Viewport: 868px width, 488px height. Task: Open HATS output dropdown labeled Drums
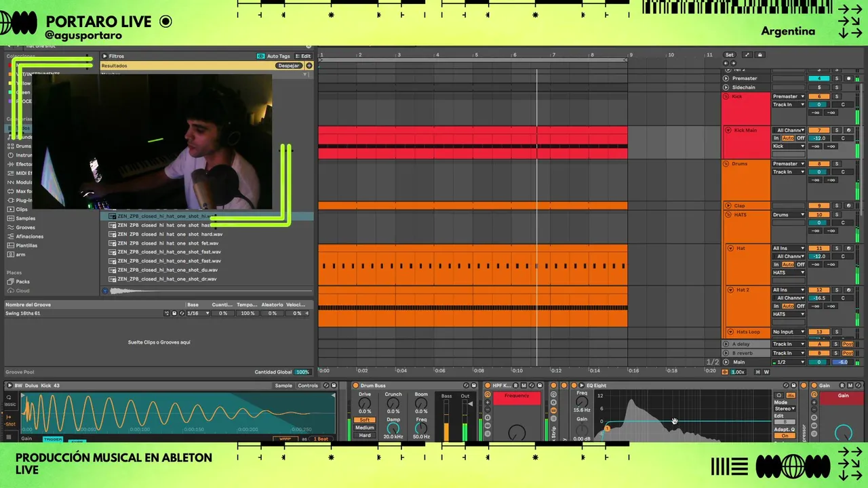point(789,215)
